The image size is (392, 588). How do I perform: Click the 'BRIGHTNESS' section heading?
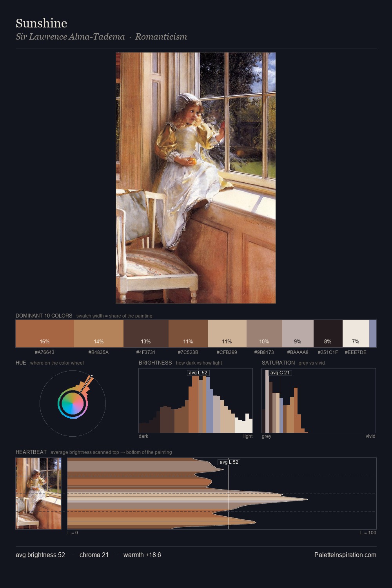coord(155,363)
